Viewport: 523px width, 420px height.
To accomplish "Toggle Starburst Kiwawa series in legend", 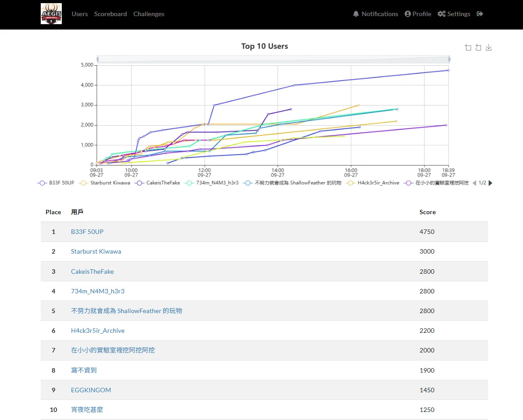I will [x=105, y=183].
